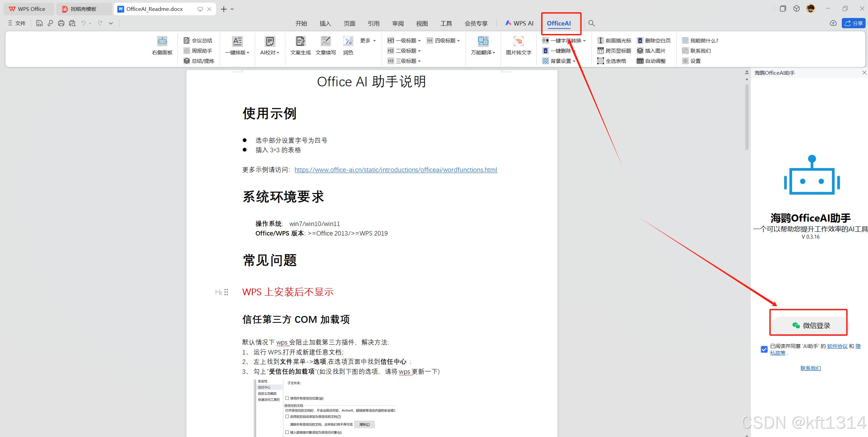Click the 微信登录 button
The width and height of the screenshot is (868, 437).
pos(811,325)
